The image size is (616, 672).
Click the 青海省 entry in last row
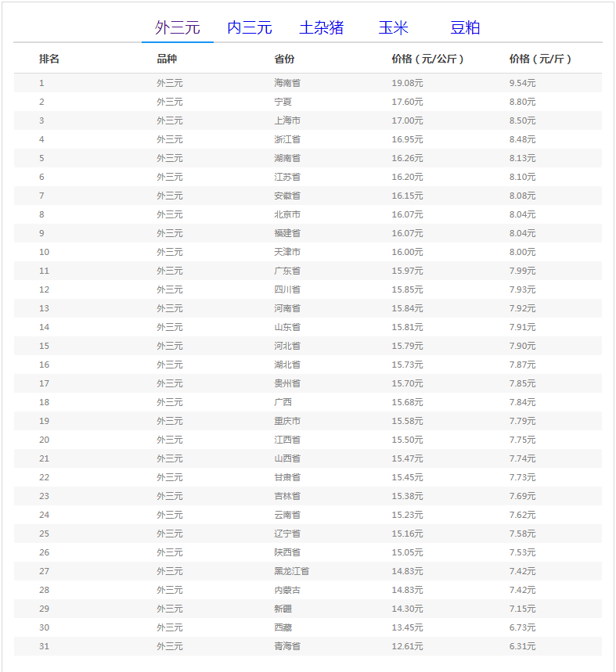[x=287, y=646]
